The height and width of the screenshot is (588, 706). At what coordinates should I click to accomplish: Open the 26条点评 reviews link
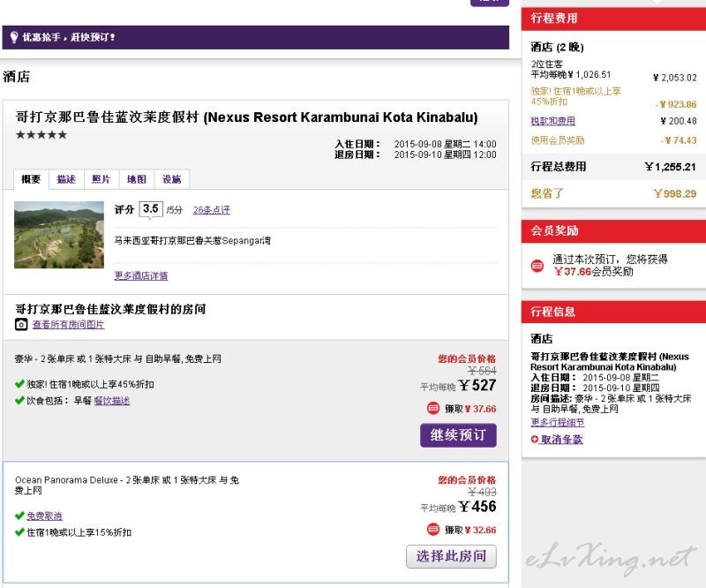(212, 210)
